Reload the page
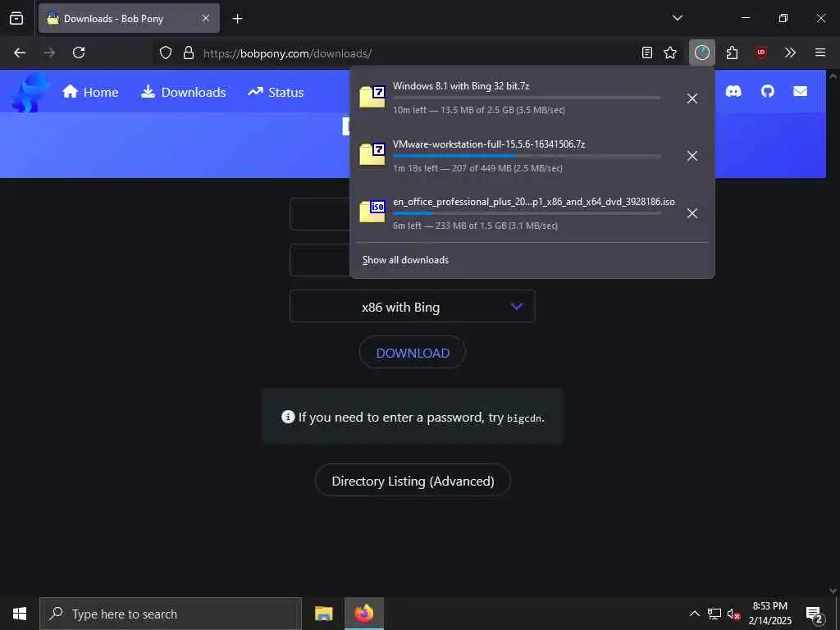 tap(79, 52)
